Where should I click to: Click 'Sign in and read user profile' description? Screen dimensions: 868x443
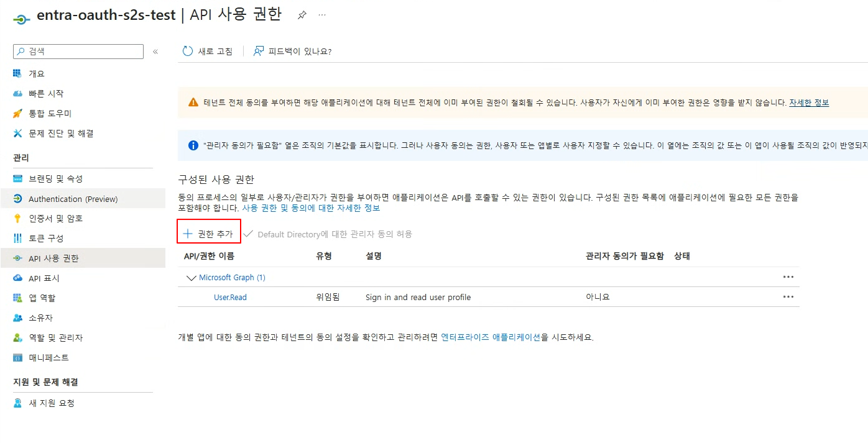coord(418,298)
